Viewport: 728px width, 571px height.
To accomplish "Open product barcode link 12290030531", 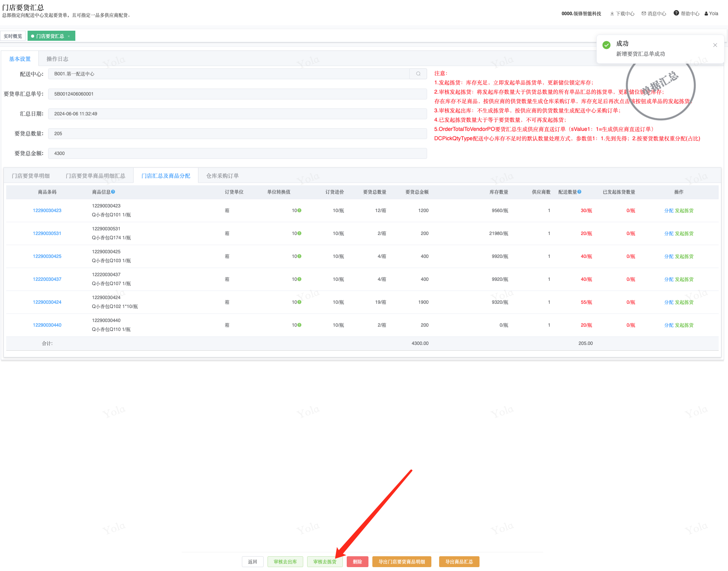I will pyautogui.click(x=47, y=233).
